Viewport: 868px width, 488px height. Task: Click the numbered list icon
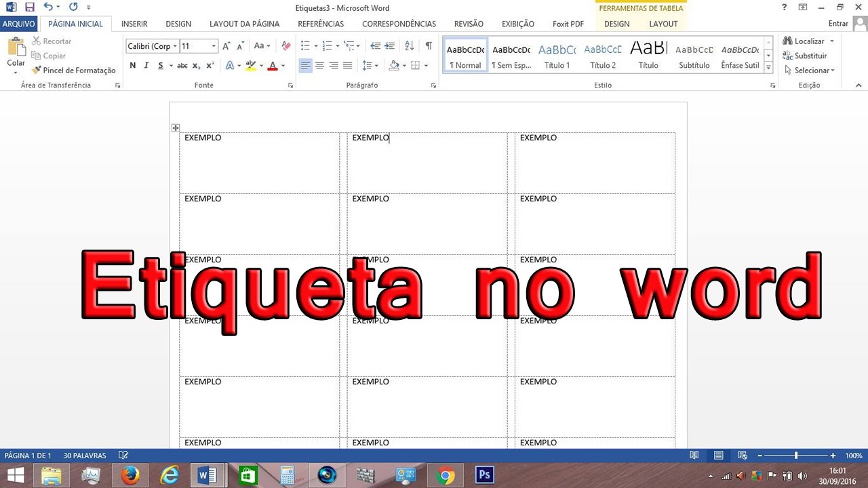coord(328,46)
